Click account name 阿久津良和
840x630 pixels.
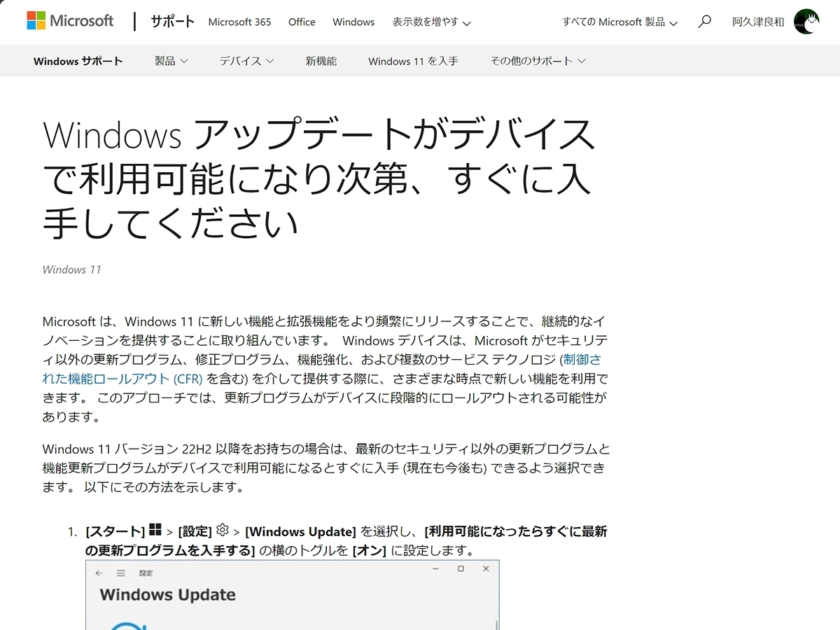pyautogui.click(x=758, y=22)
